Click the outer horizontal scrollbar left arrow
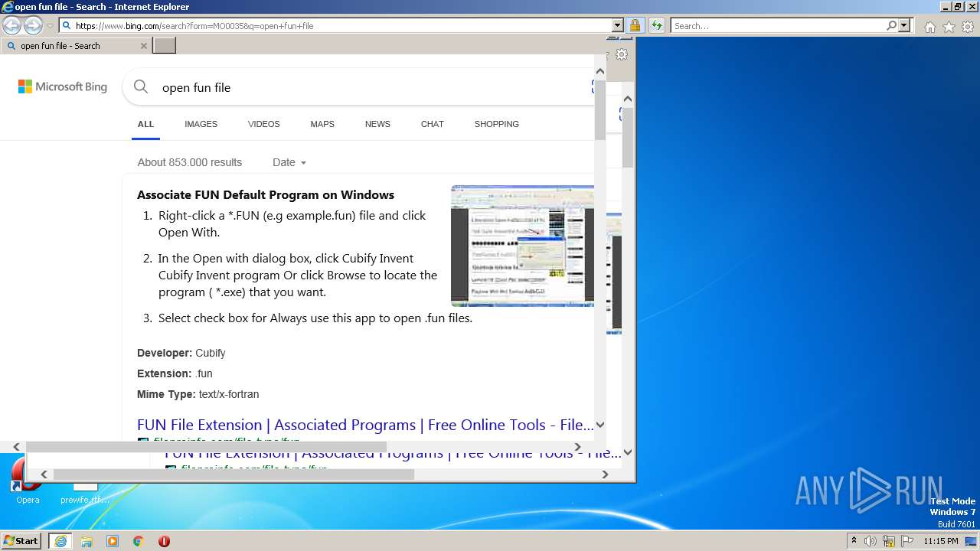980x551 pixels. (x=44, y=474)
